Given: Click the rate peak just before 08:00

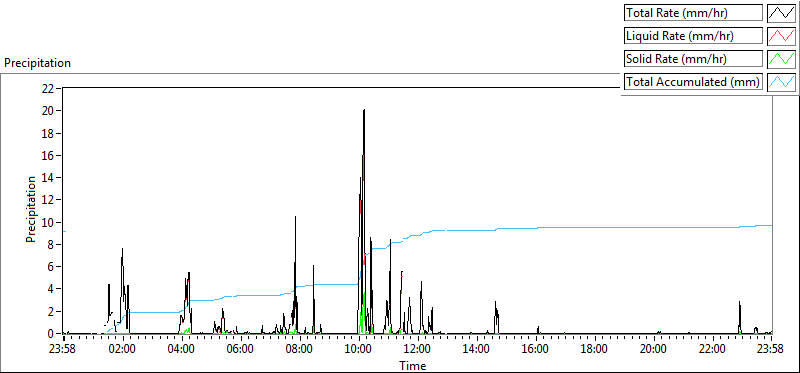Looking at the screenshot, I should tap(295, 218).
